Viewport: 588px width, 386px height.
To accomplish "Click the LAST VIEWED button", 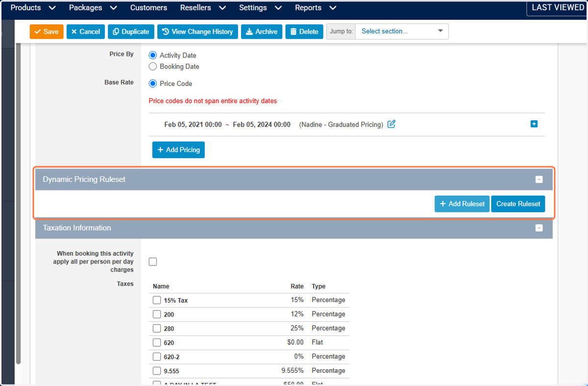I will [558, 7].
